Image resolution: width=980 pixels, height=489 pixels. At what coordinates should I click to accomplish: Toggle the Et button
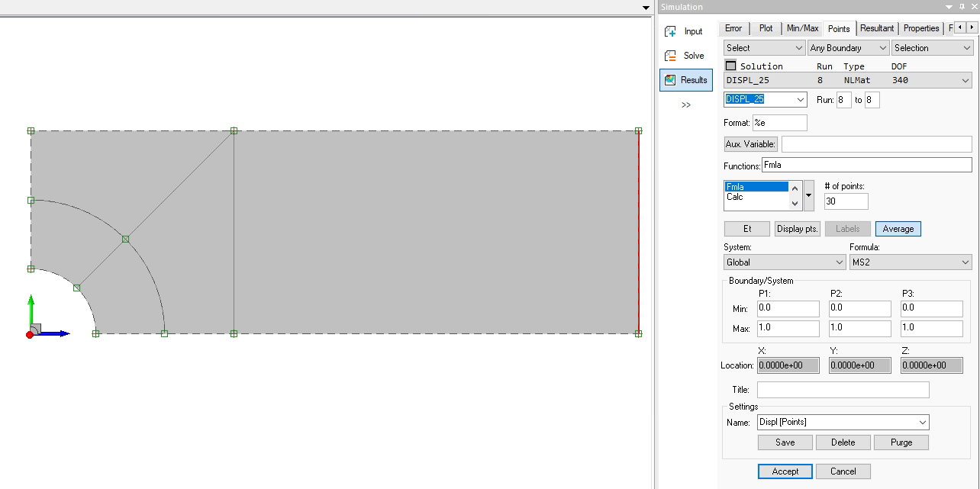coord(746,229)
